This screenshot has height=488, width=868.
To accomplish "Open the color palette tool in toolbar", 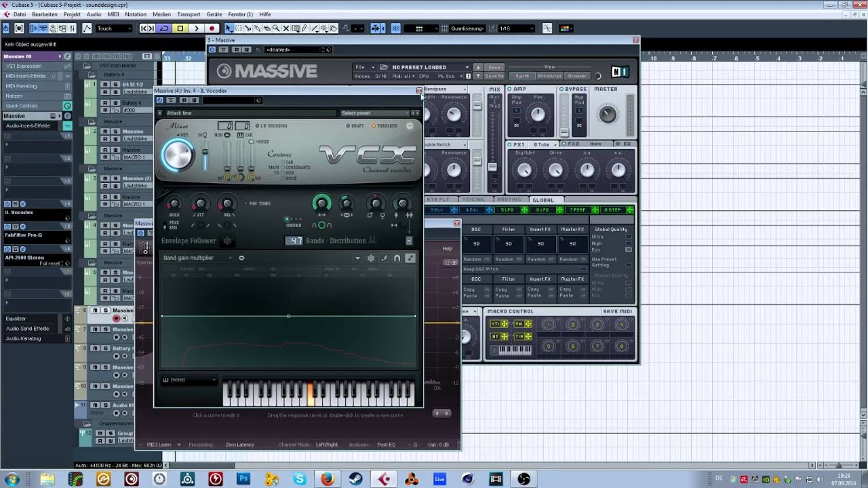I will (566, 28).
